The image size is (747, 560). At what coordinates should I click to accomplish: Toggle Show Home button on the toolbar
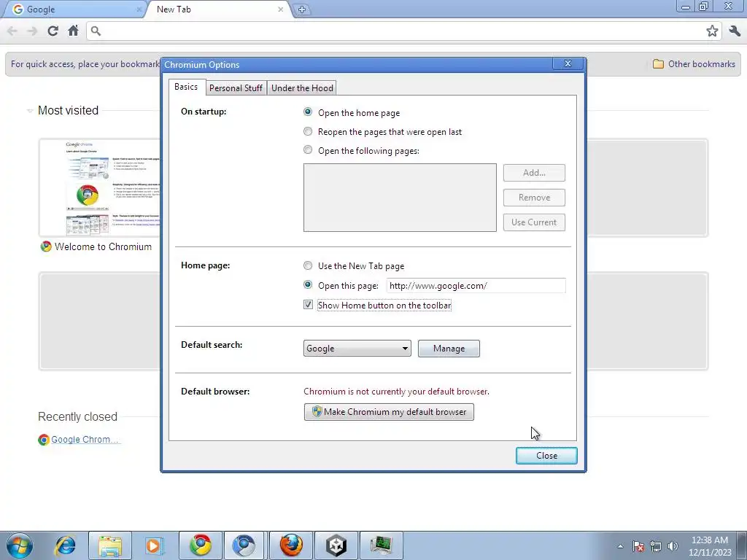[308, 305]
